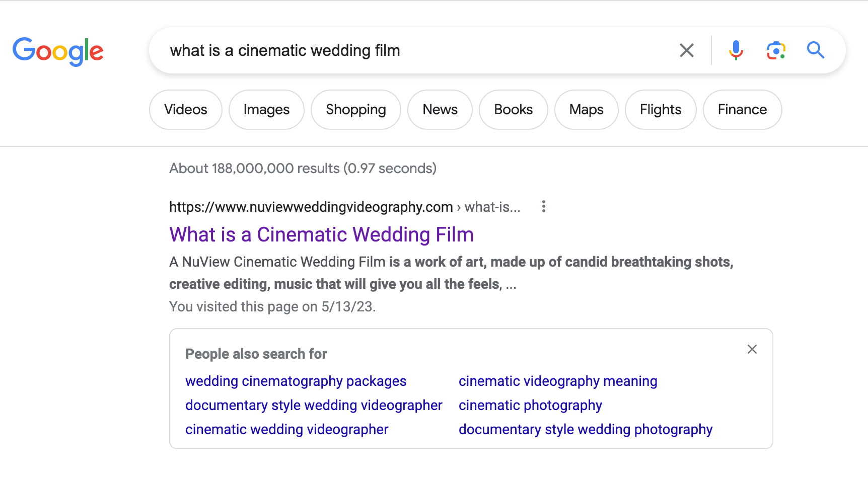Open the Finance filter

click(x=743, y=110)
